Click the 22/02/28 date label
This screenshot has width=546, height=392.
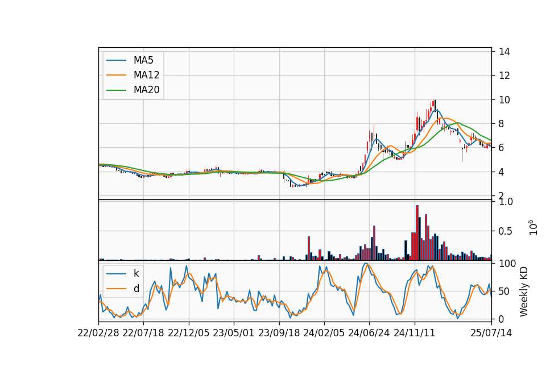pos(98,333)
